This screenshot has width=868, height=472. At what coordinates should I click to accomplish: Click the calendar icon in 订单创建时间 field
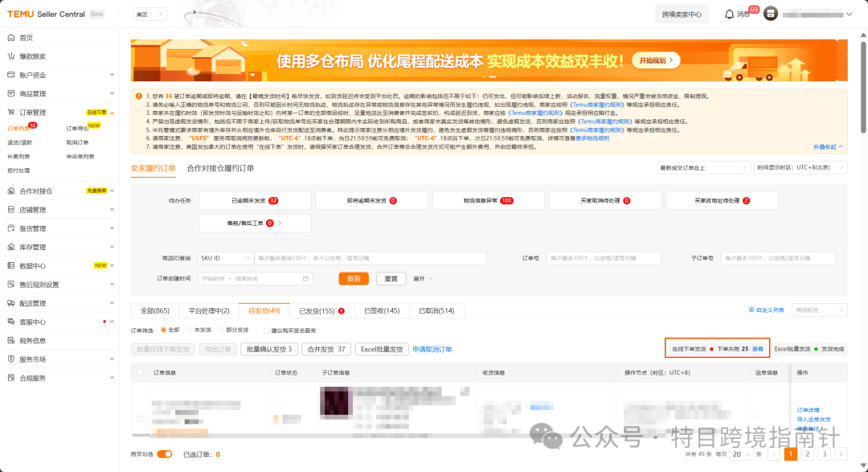click(x=305, y=279)
